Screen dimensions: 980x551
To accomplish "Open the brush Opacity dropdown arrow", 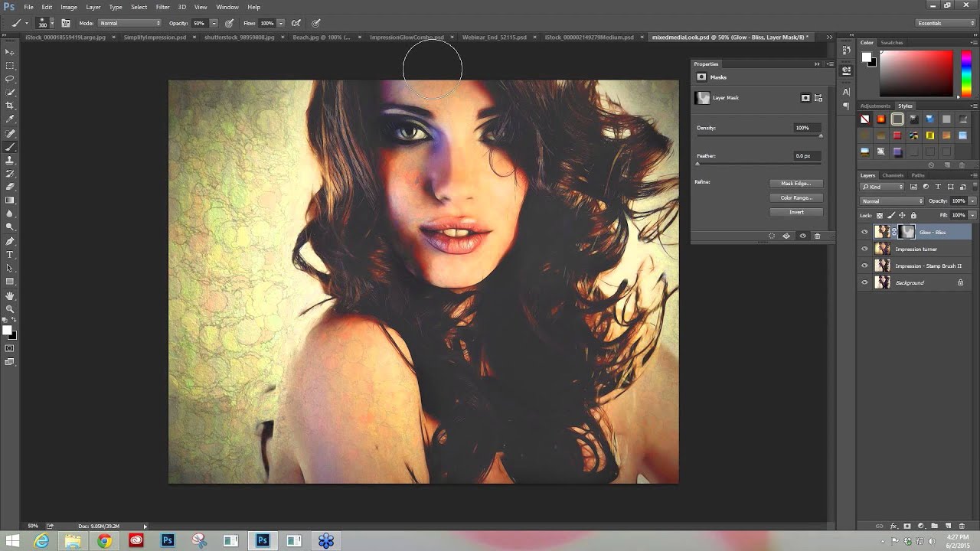I will 214,23.
